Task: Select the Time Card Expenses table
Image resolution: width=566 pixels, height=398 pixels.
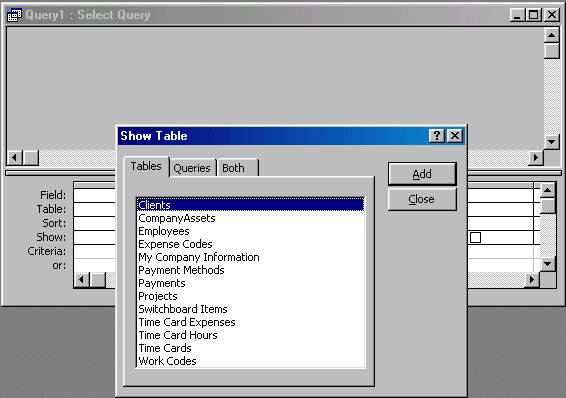Action: [251, 322]
